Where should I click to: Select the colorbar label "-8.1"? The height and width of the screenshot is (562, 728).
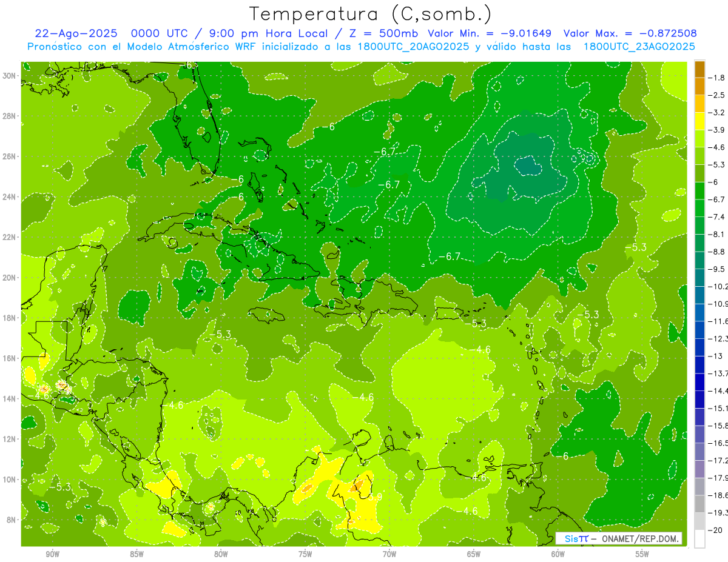point(717,234)
